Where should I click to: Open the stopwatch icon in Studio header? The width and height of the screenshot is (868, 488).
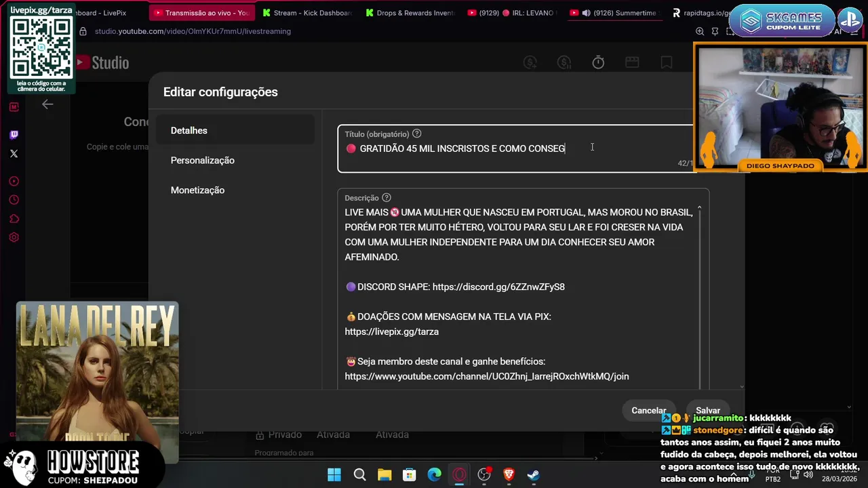(598, 62)
